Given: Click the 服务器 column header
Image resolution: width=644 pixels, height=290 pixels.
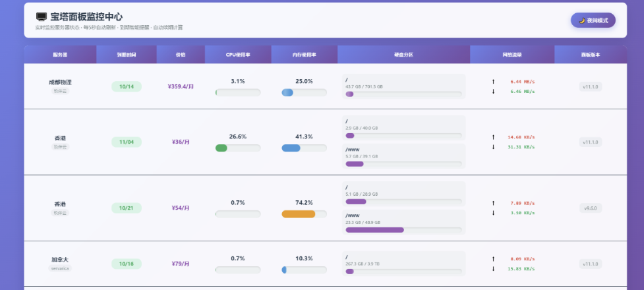Looking at the screenshot, I should (60, 55).
